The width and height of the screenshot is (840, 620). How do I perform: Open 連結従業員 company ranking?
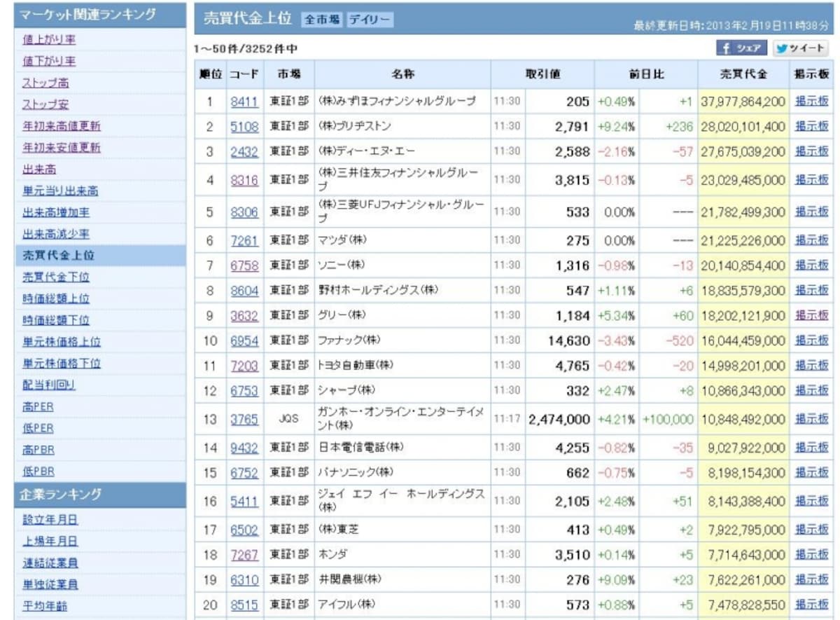click(x=50, y=563)
